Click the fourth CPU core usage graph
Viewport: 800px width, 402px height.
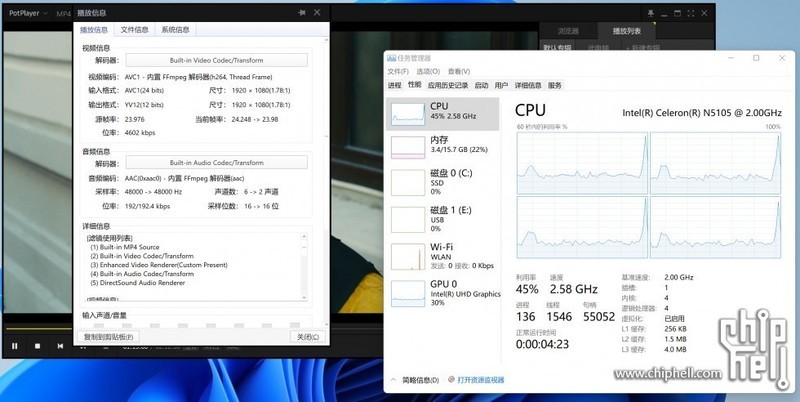(x=716, y=228)
